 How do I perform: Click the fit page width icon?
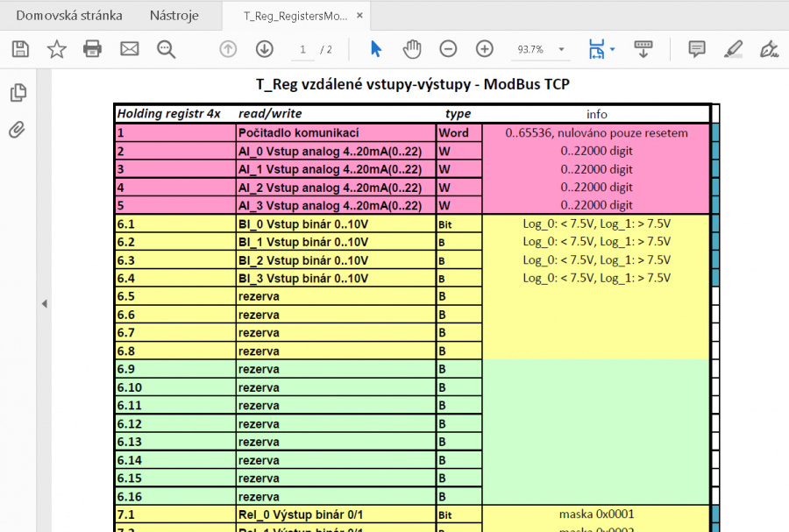(x=596, y=49)
